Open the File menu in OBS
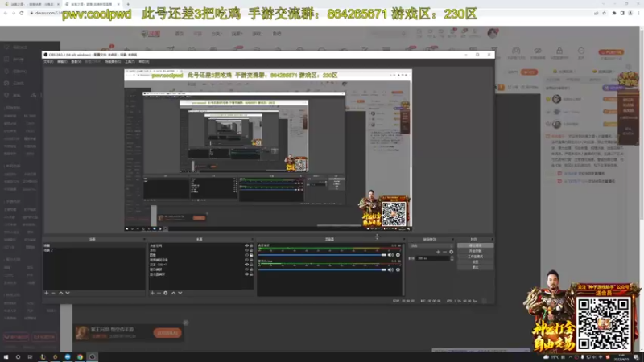644x362 pixels. click(x=48, y=62)
